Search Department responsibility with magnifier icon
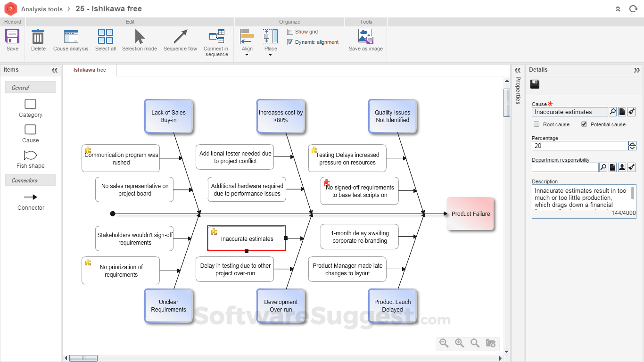Image resolution: width=644 pixels, height=362 pixels. pos(603,167)
